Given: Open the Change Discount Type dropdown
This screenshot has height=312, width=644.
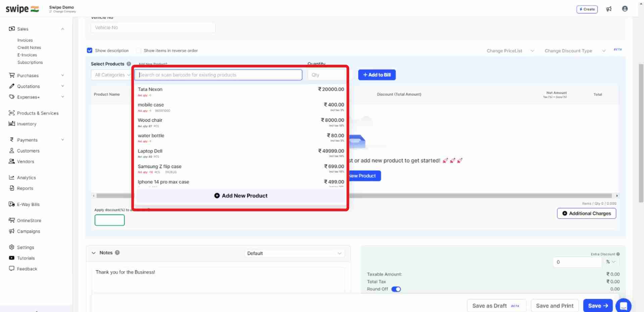Looking at the screenshot, I should point(575,51).
